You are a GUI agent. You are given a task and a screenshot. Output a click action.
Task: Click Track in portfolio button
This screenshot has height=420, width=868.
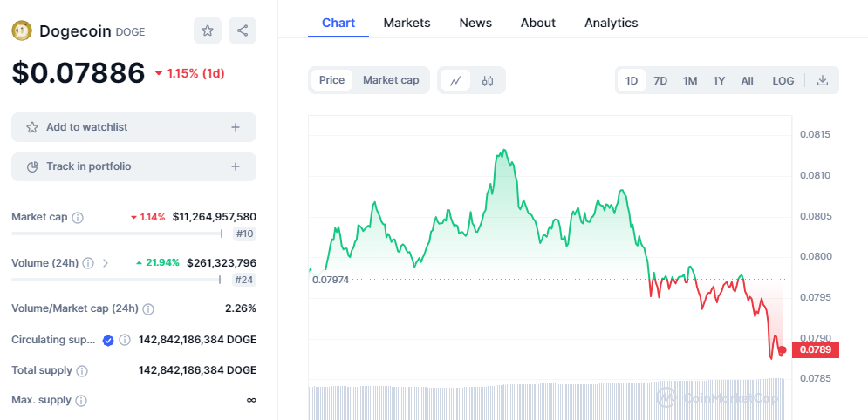tap(134, 166)
